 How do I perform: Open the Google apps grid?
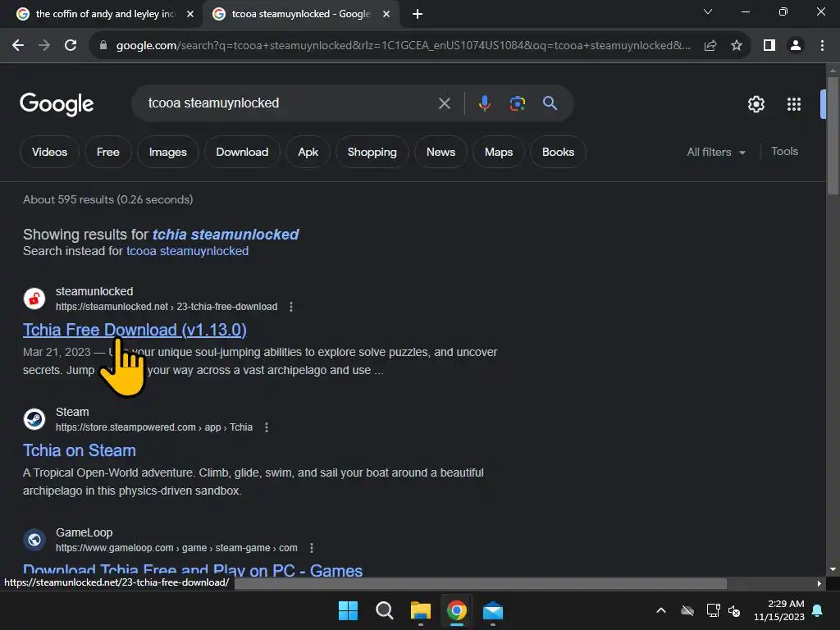(x=794, y=104)
